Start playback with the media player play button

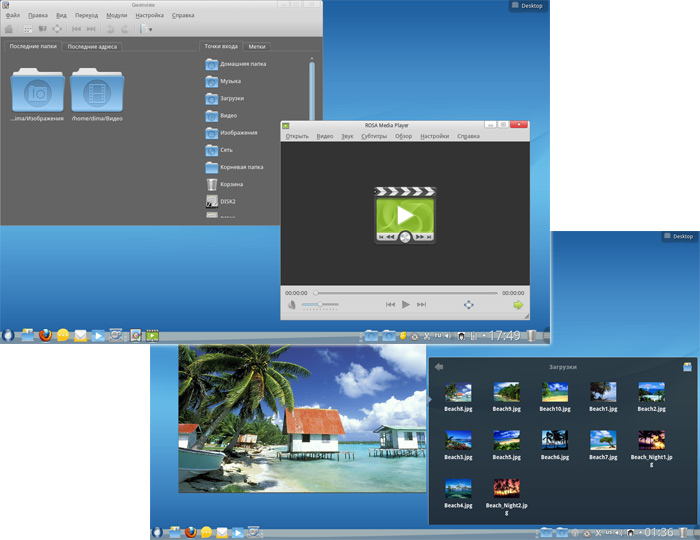405,304
